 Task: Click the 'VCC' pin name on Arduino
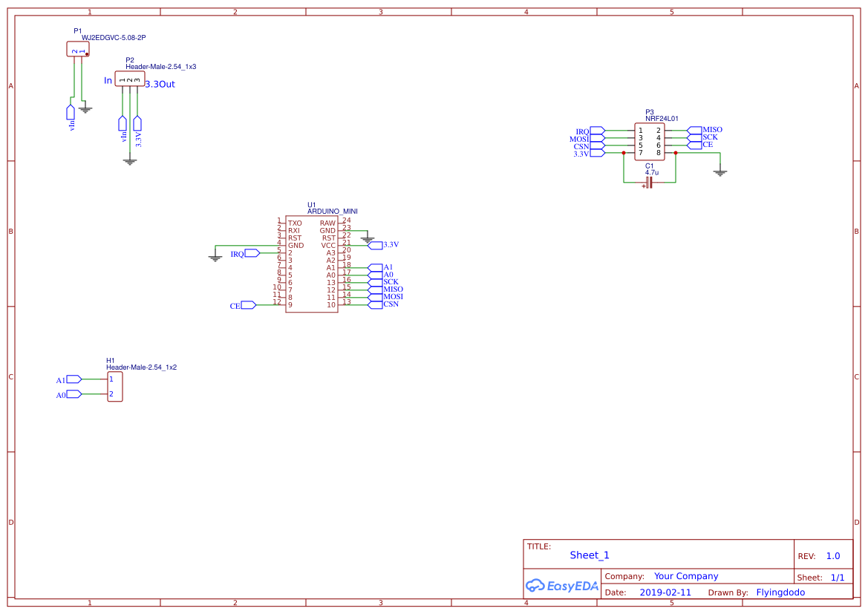328,246
